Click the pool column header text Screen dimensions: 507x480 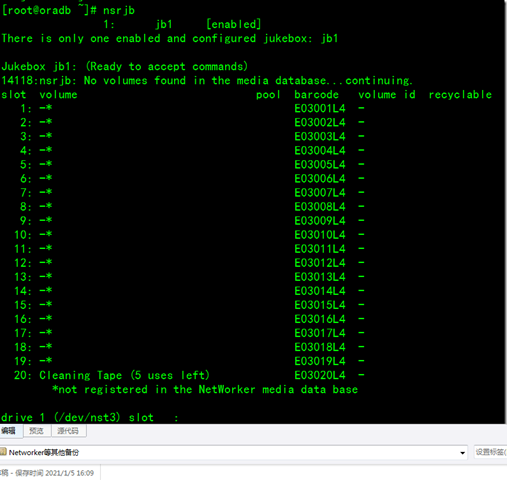[268, 95]
